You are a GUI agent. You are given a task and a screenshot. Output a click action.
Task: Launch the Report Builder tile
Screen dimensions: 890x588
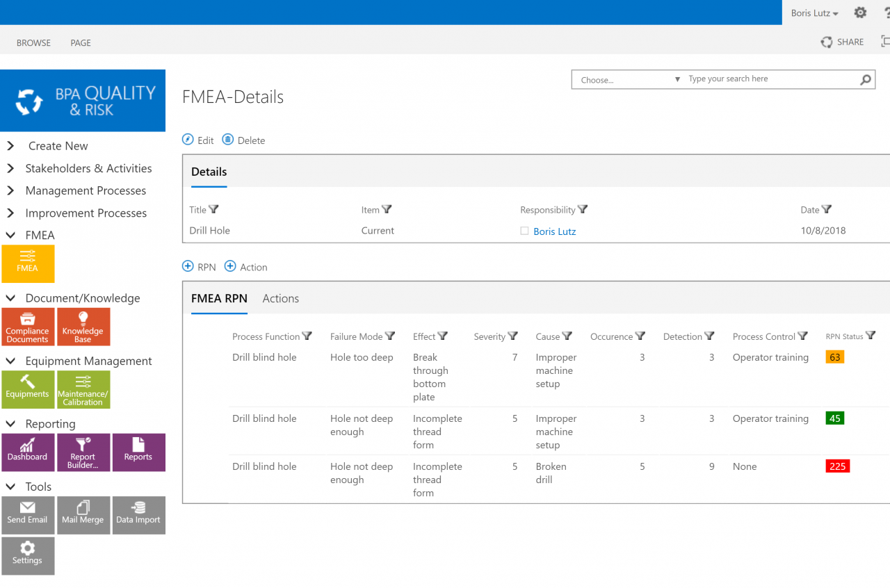tap(83, 452)
